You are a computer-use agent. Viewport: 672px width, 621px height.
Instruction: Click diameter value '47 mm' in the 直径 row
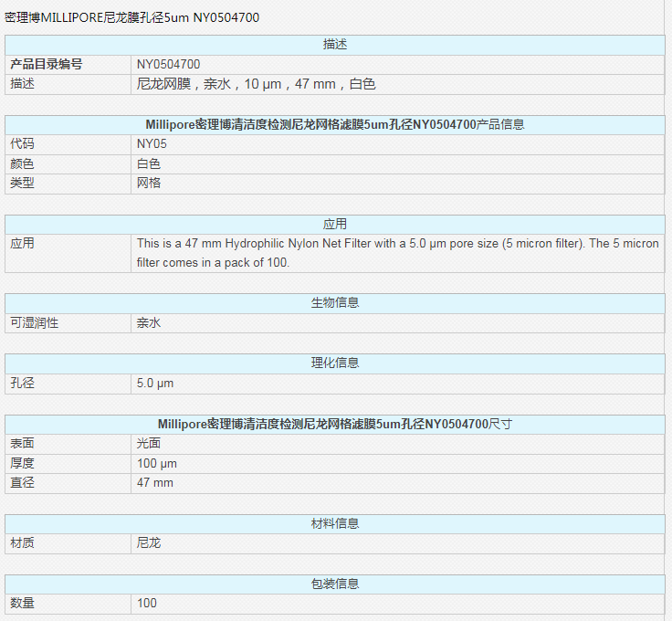155,482
